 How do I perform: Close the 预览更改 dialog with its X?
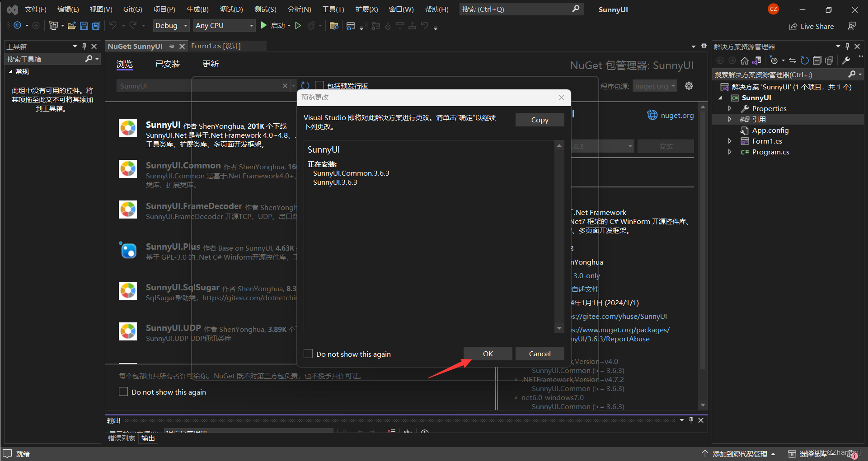[561, 98]
